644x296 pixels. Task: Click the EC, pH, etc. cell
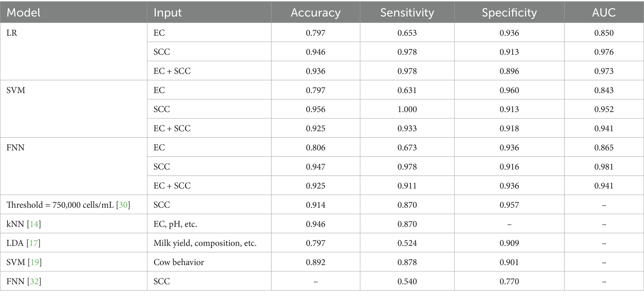click(175, 224)
